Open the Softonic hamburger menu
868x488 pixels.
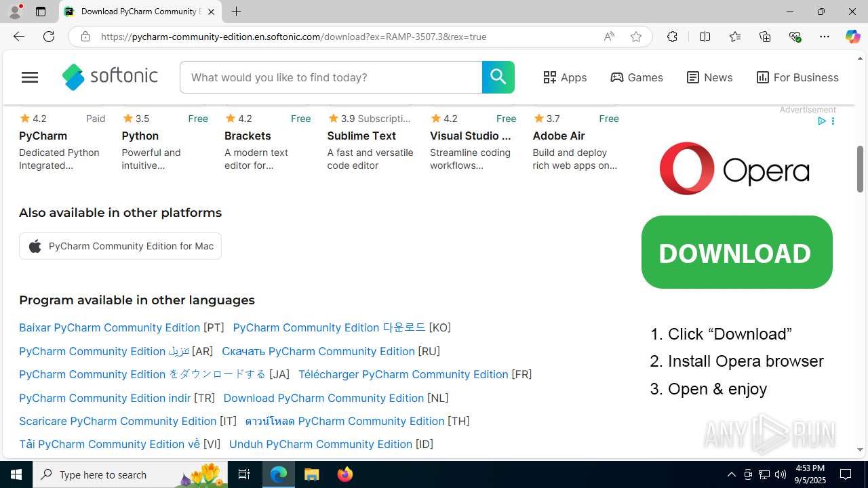pyautogui.click(x=30, y=77)
